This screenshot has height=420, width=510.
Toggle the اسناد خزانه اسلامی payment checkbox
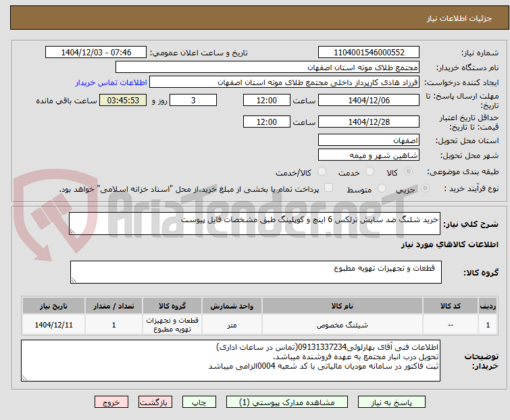(x=329, y=188)
